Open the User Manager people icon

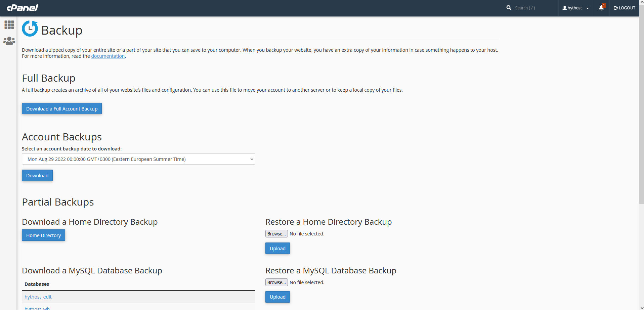click(x=9, y=41)
